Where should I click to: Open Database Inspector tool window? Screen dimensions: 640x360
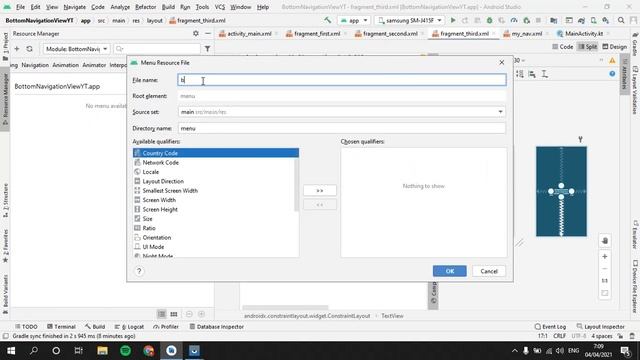click(216, 327)
